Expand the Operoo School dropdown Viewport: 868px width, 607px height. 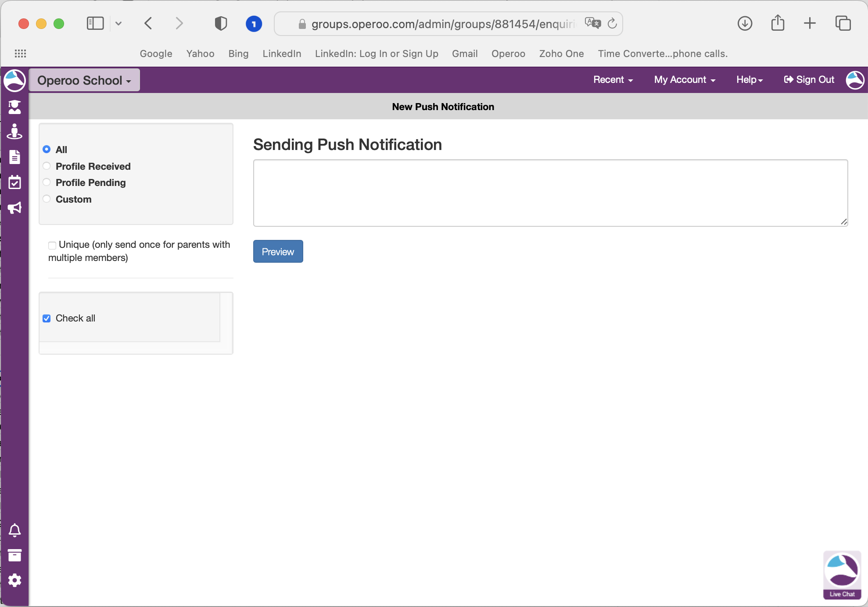pyautogui.click(x=84, y=80)
